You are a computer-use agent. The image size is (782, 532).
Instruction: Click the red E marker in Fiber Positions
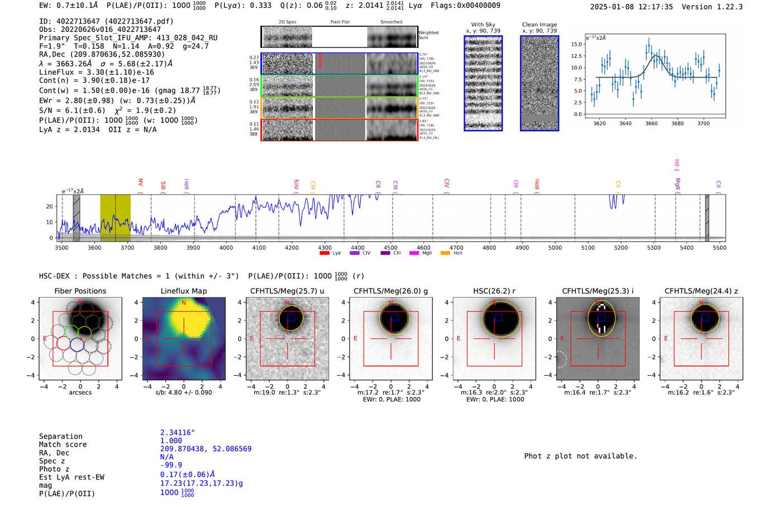[45, 339]
